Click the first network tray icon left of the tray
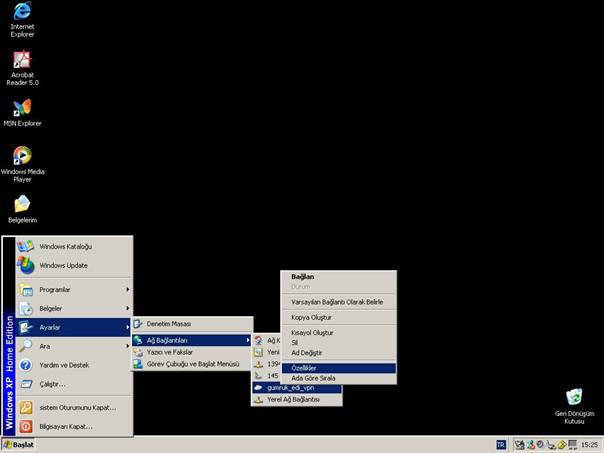 pos(519,445)
